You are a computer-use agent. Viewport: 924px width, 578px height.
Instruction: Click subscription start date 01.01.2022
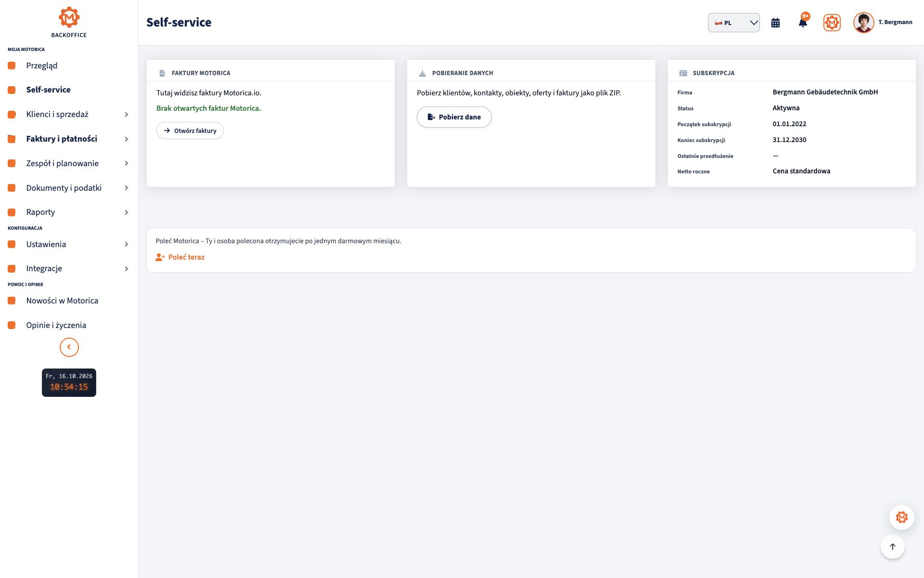coord(789,124)
